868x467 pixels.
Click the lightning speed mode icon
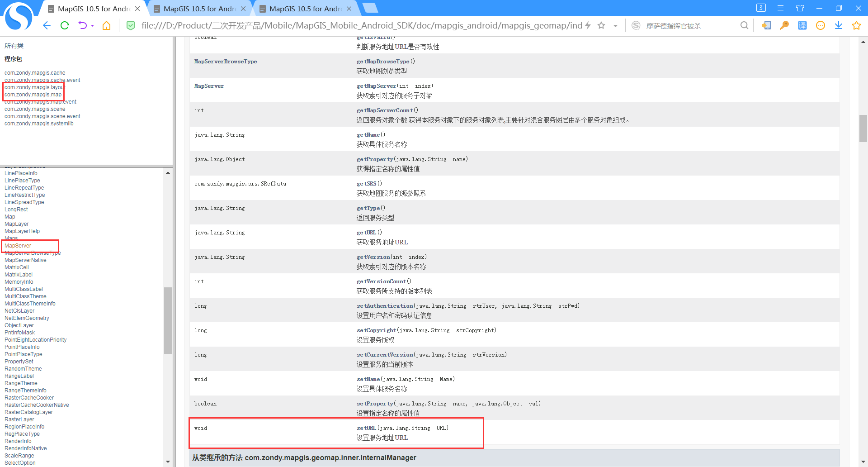point(588,26)
